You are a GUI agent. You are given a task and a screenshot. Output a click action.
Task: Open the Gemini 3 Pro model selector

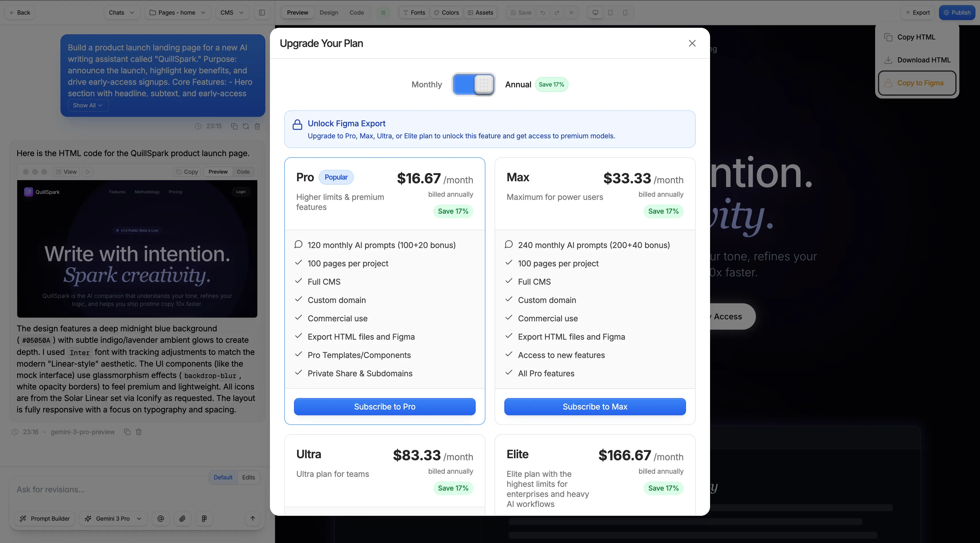[113, 519]
